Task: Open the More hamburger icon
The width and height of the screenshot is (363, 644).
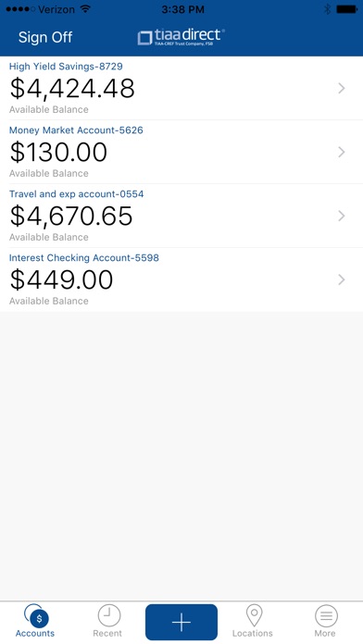Action: 326,615
